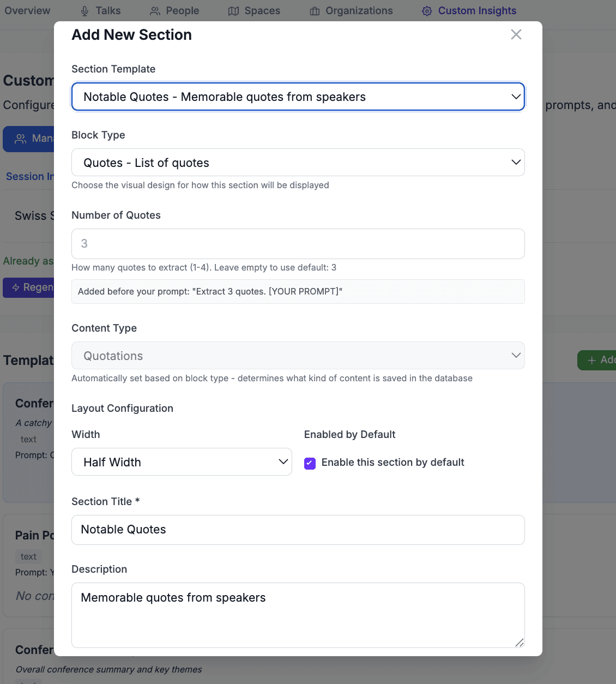Screen dimensions: 616x684
Task: Open the disabled Content Type Quotations dropdown
Action: pyautogui.click(x=298, y=356)
